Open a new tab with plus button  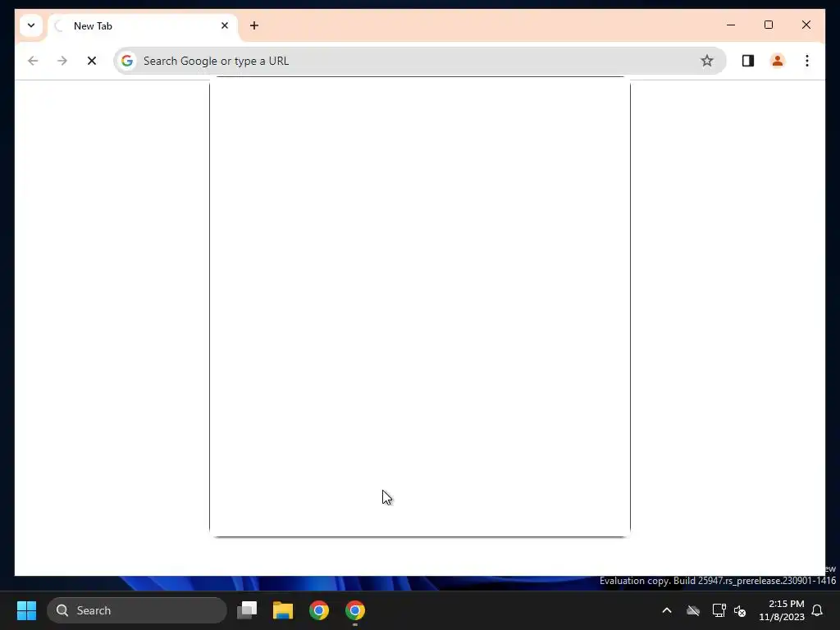click(x=254, y=25)
